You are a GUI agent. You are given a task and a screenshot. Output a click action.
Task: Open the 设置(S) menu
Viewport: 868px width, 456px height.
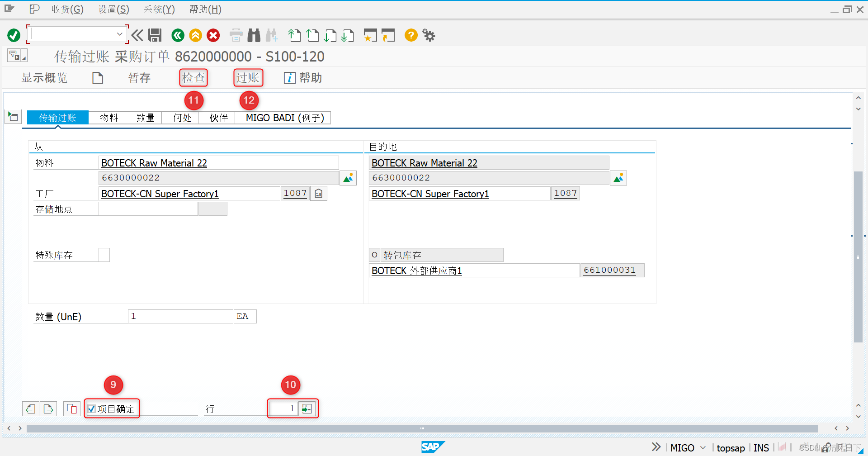point(114,9)
